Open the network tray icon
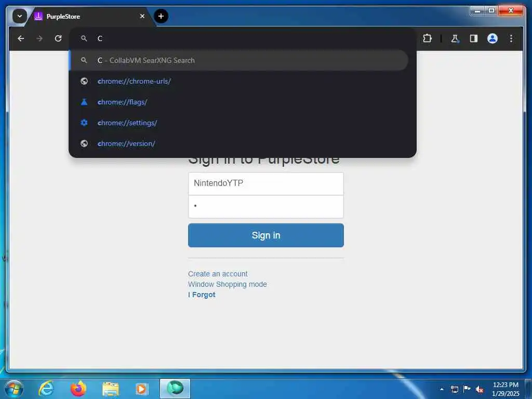 (454, 389)
